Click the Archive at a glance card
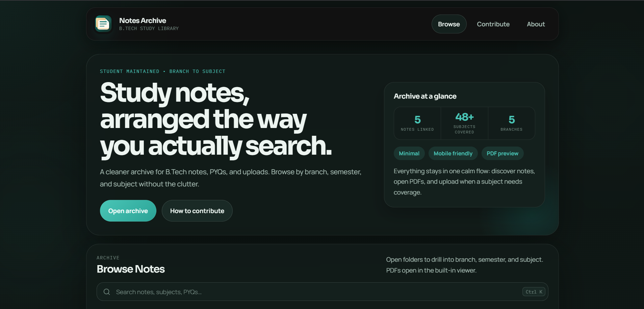This screenshot has width=644, height=309. 464,144
